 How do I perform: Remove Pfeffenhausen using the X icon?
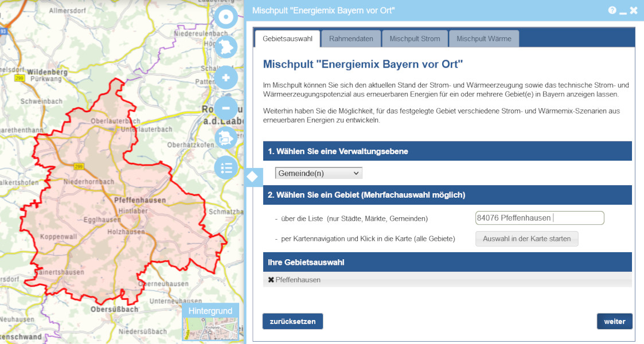pyautogui.click(x=271, y=280)
